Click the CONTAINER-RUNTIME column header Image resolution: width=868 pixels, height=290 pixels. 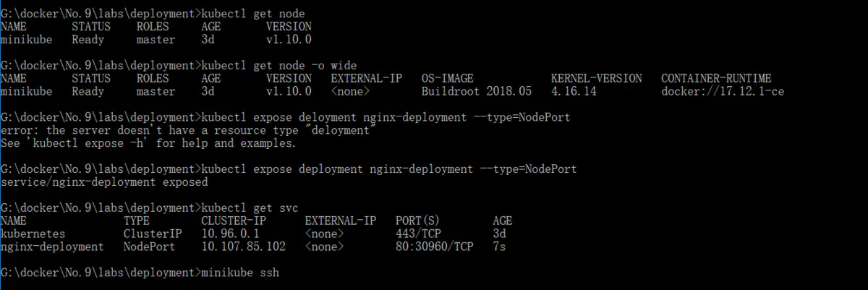click(x=716, y=78)
